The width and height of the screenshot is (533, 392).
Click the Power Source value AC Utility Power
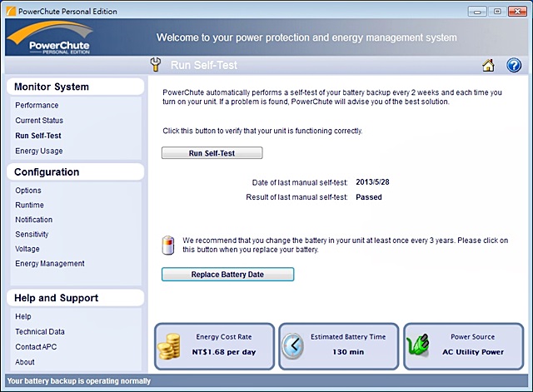pos(473,352)
